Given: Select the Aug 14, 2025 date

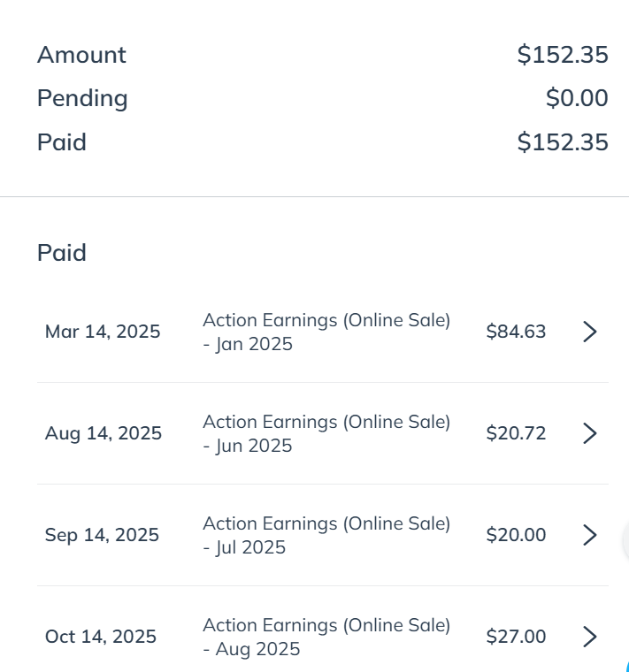Looking at the screenshot, I should click(104, 433).
